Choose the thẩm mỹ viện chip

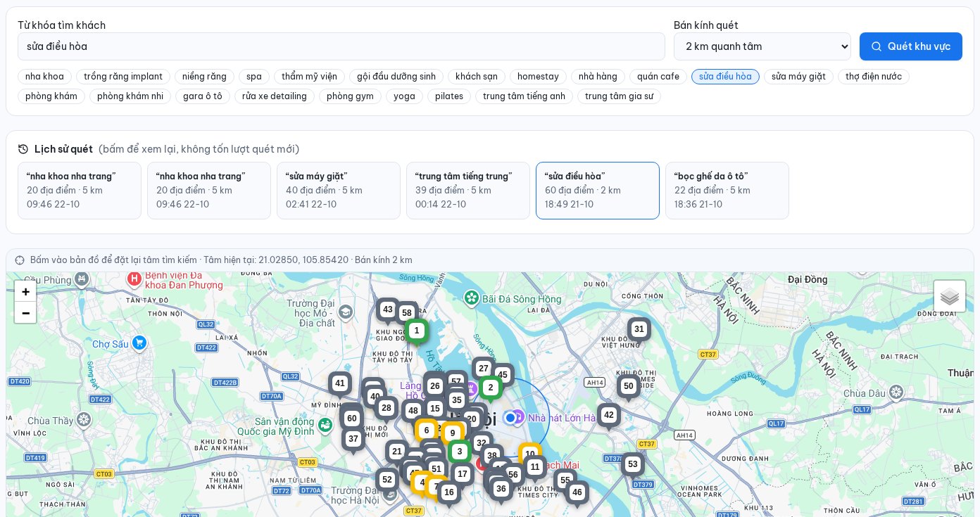tap(309, 77)
